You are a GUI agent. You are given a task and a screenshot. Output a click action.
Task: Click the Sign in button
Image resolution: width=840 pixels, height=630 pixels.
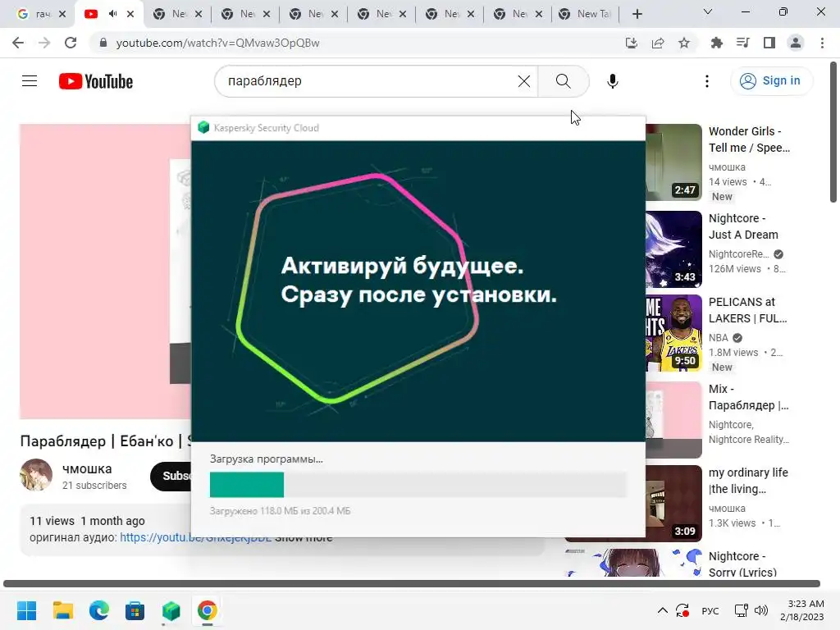(x=771, y=81)
